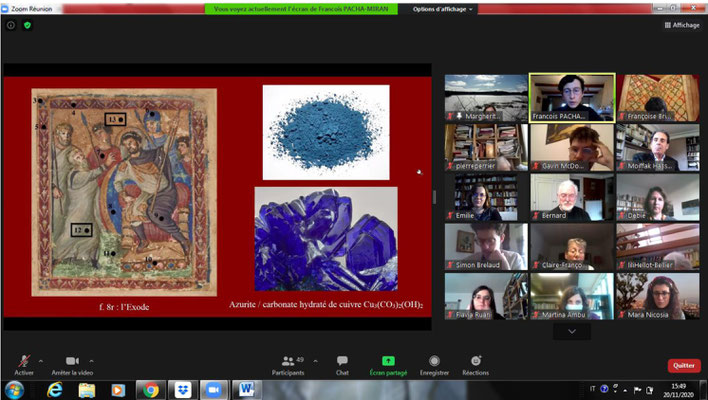This screenshot has width=708, height=400.
Task: Click the Exodus manuscript illustration
Action: point(124,192)
